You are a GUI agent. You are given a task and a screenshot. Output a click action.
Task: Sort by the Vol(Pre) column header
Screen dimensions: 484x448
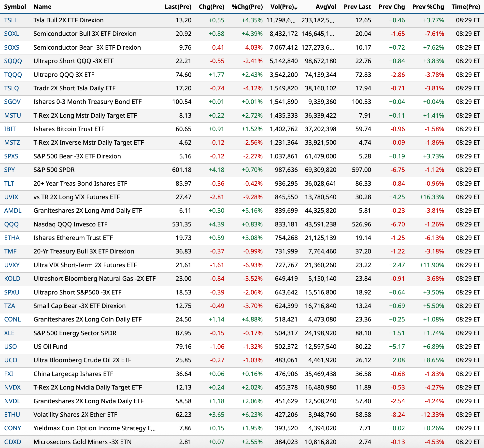pyautogui.click(x=282, y=7)
